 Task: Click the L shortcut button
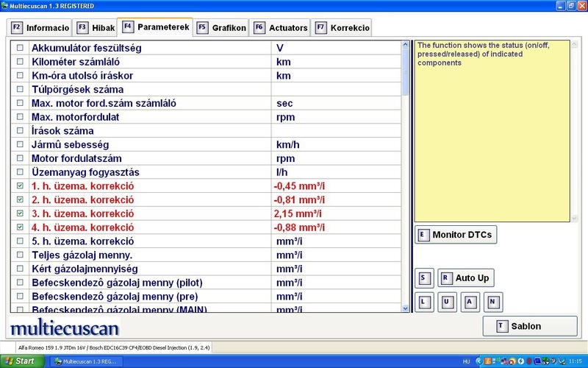(425, 302)
